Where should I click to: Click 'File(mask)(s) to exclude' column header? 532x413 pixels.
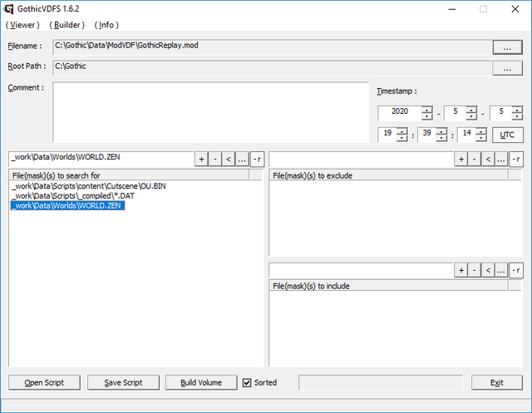point(389,175)
